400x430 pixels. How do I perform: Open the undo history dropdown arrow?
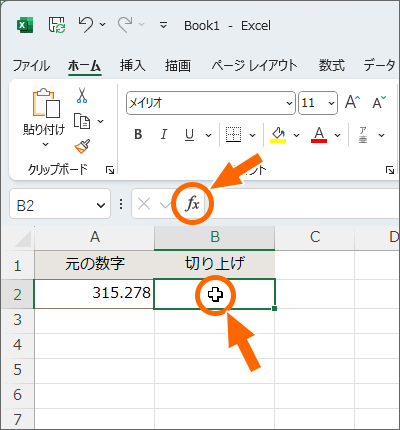pos(103,24)
